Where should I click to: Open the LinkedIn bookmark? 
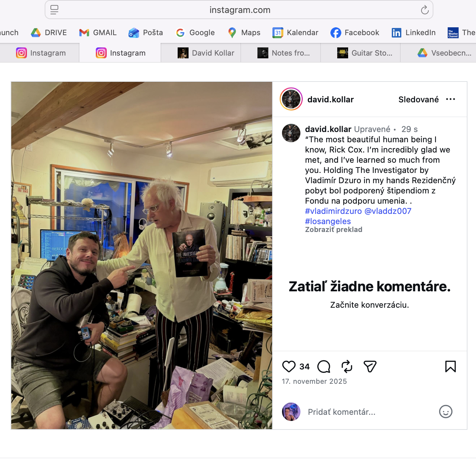[414, 33]
